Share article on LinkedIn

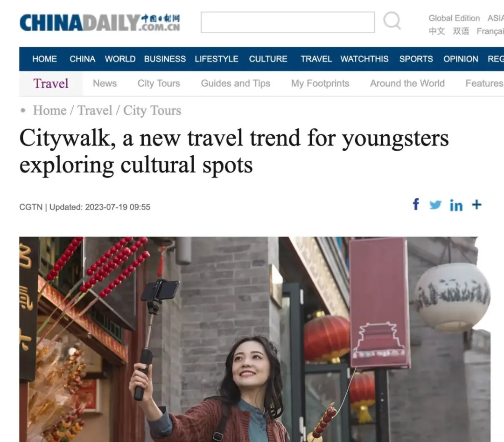click(x=456, y=205)
